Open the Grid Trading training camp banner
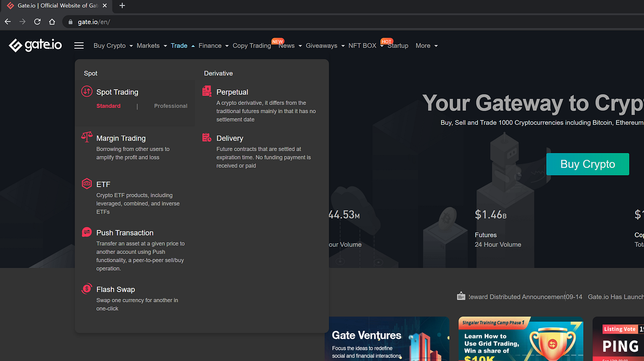 click(x=521, y=338)
